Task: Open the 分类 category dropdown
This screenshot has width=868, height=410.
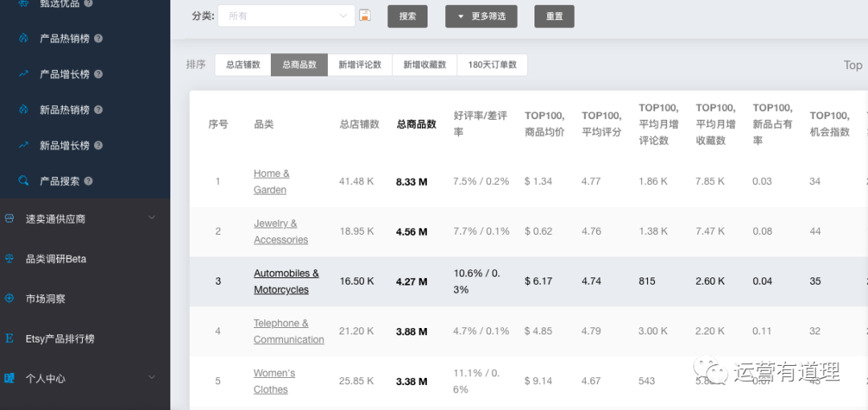Action: click(x=287, y=16)
